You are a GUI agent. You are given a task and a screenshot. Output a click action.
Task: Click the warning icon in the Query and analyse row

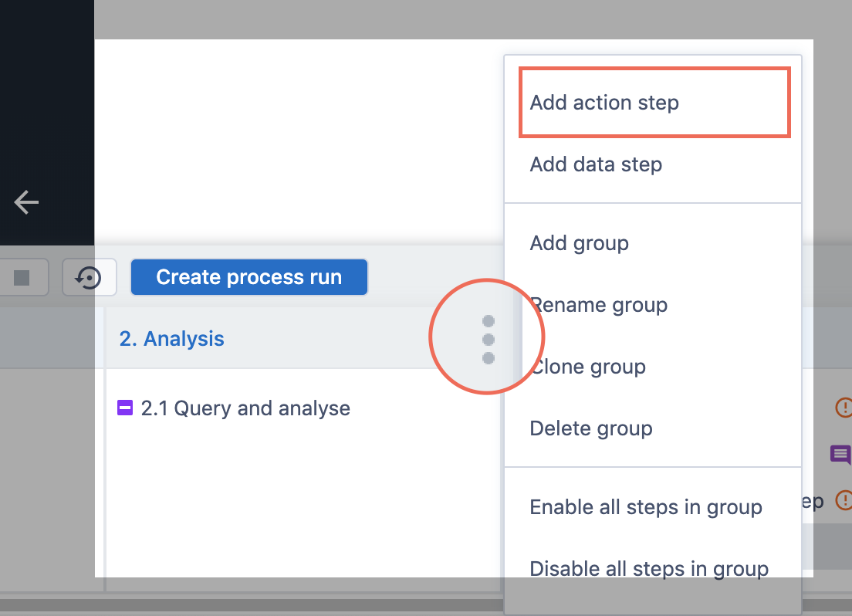pyautogui.click(x=844, y=407)
